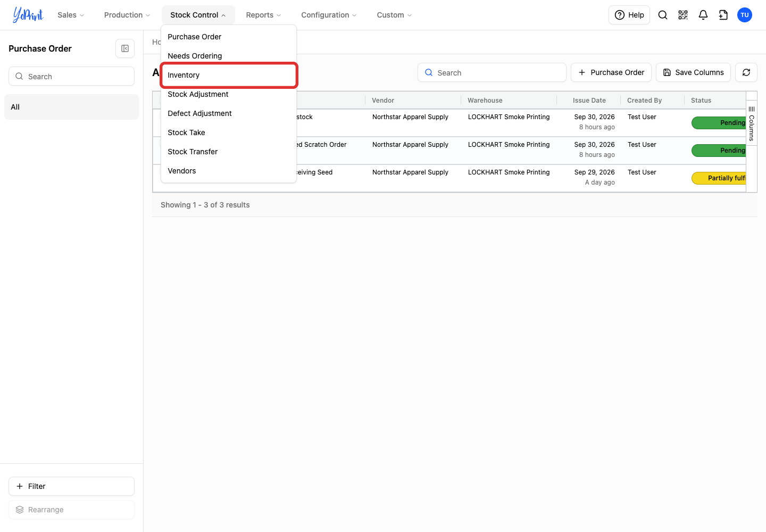Open the TU user avatar menu
766x532 pixels.
[x=745, y=15]
